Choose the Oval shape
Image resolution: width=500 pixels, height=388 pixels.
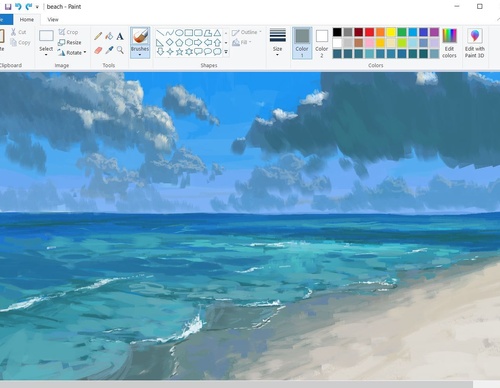tap(179, 33)
